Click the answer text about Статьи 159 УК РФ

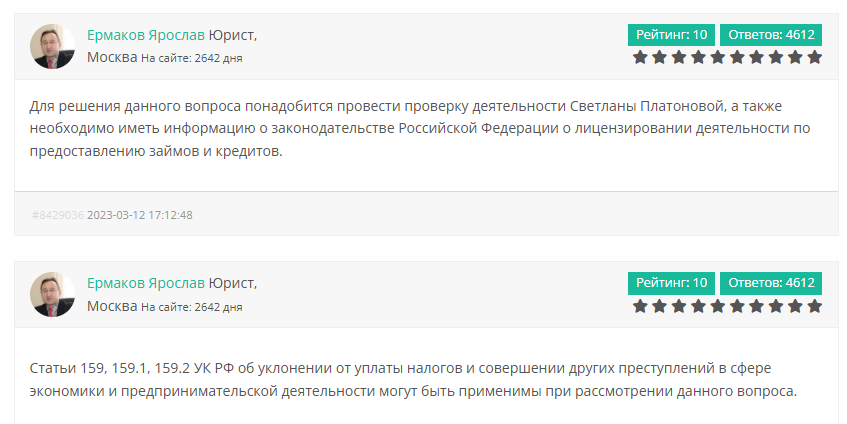pyautogui.click(x=413, y=380)
